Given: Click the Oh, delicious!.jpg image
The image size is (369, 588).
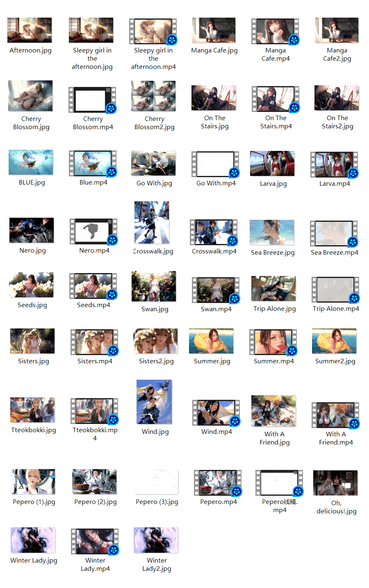Looking at the screenshot, I should 335,483.
